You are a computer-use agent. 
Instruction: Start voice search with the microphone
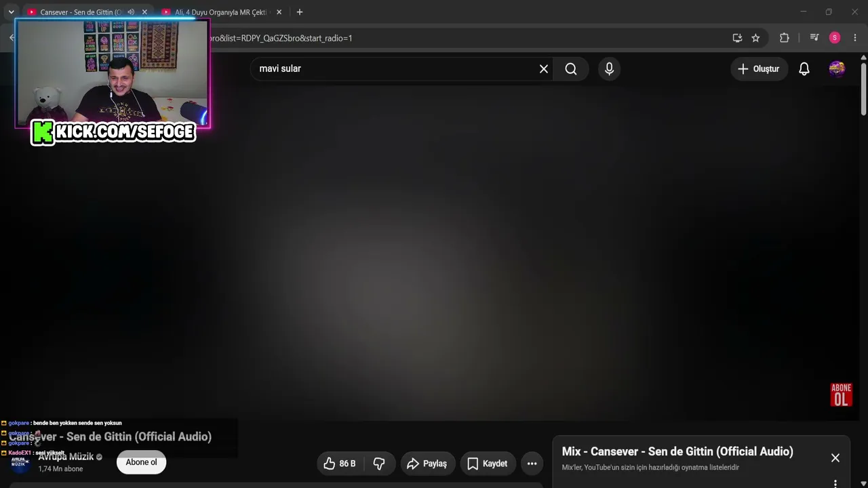(x=609, y=68)
